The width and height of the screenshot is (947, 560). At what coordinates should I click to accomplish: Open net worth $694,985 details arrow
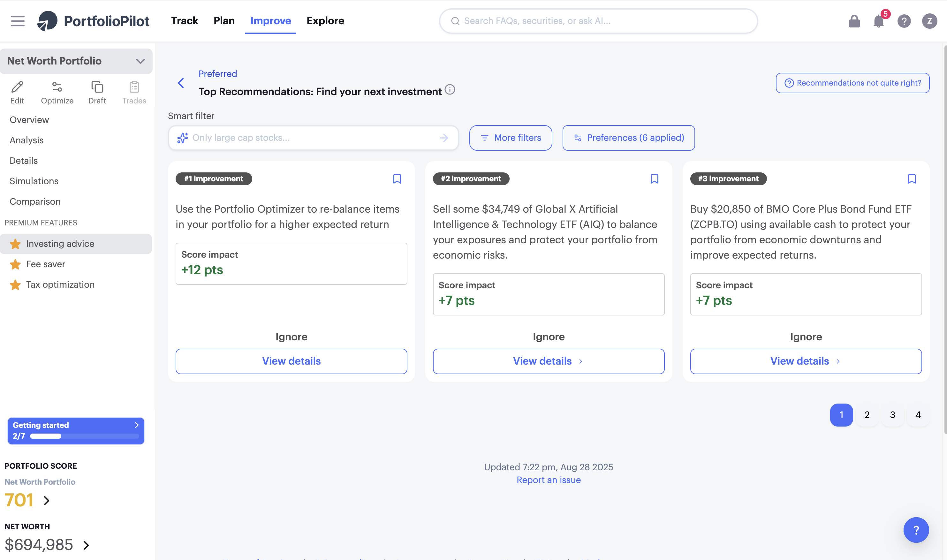[86, 545]
